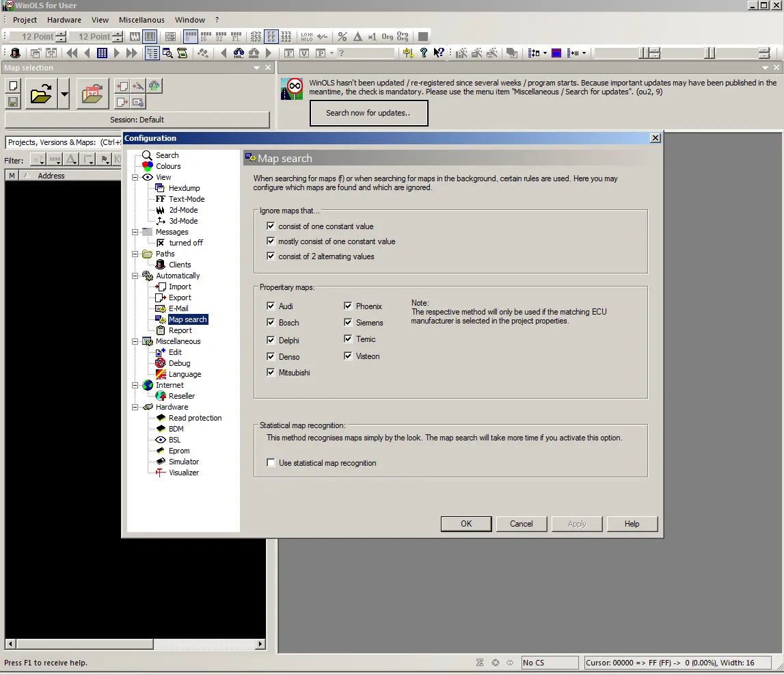Click the first 12 Point spinner up arrow
Screen dimensions: 784x675
(x=61, y=34)
